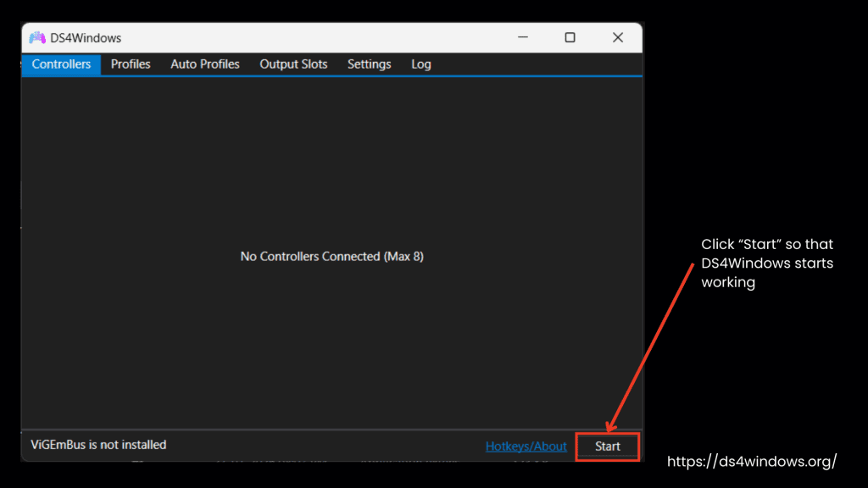Switch to the Controllers tab
This screenshot has height=488, width=868.
(x=61, y=64)
